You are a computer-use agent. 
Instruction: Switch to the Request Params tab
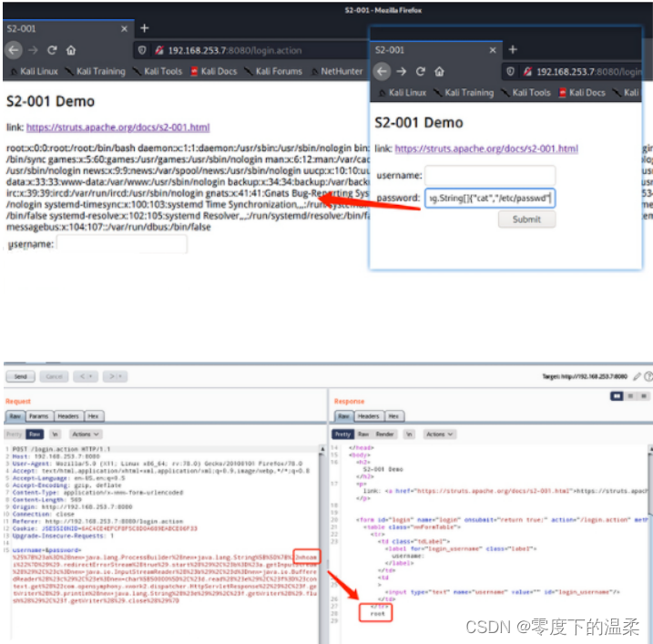click(x=39, y=416)
